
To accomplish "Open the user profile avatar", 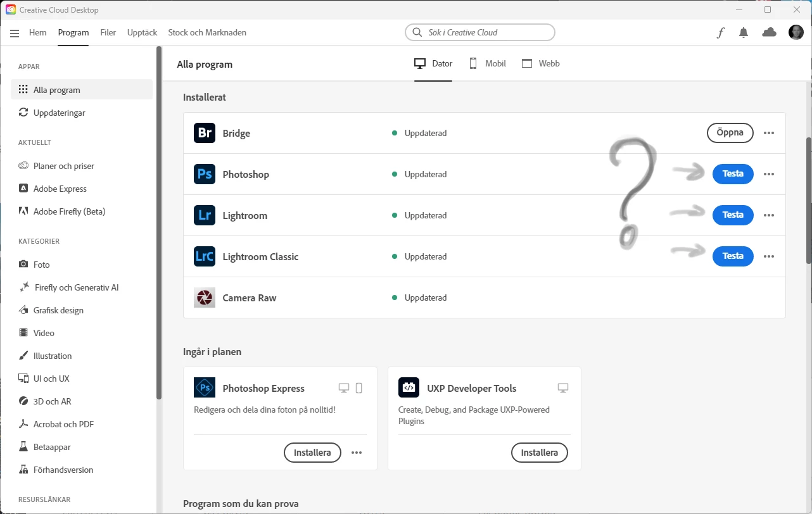I will click(796, 32).
